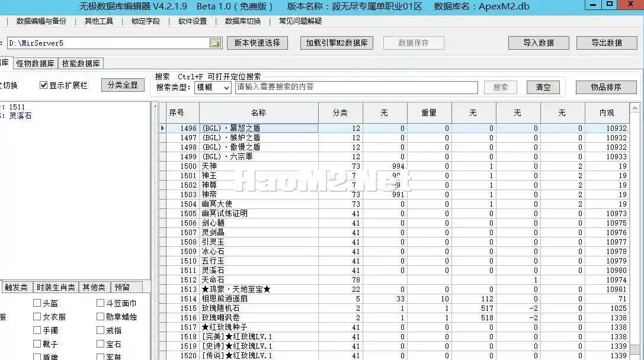This screenshot has height=360, width=644.
Task: Select the ★红玫瑰种子 name cell
Action: pyautogui.click(x=259, y=327)
